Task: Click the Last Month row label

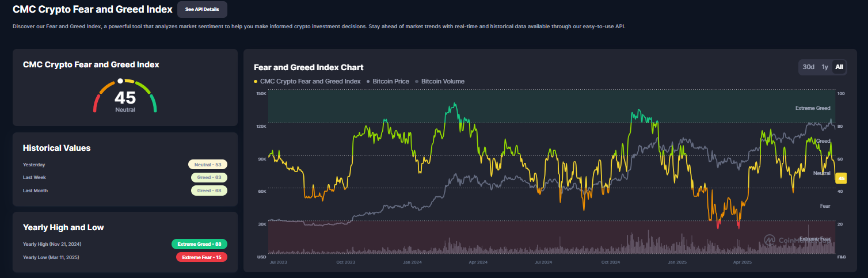Action: (35, 191)
